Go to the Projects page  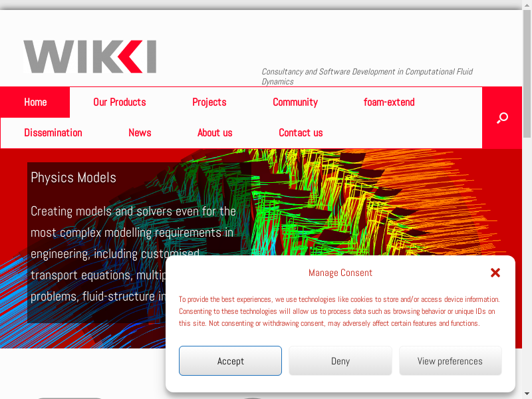pos(209,102)
